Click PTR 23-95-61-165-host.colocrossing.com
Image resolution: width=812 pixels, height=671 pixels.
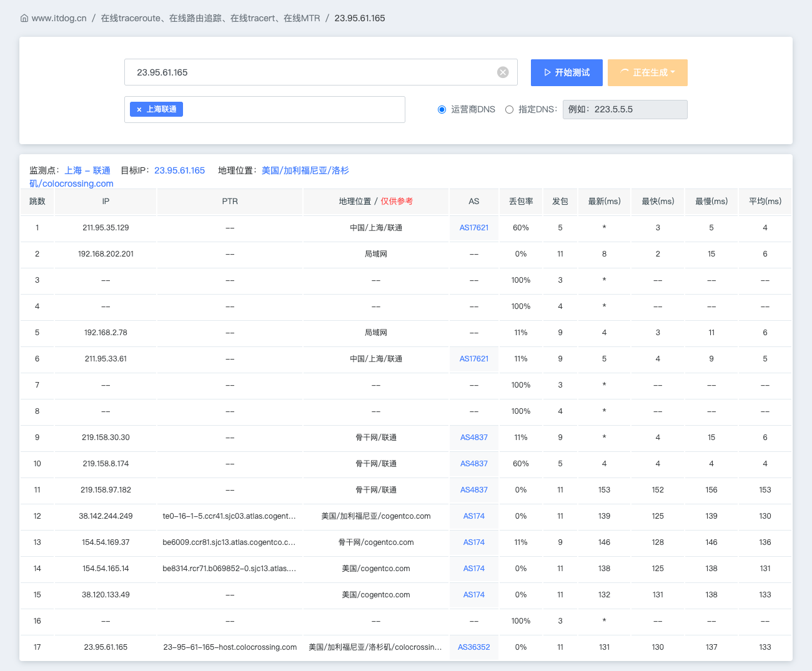[230, 647]
